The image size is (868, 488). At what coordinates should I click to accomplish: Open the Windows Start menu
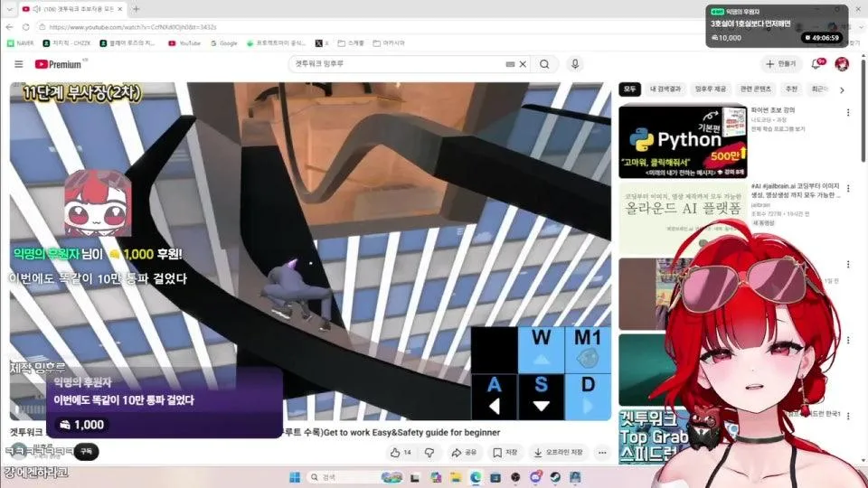(295, 477)
